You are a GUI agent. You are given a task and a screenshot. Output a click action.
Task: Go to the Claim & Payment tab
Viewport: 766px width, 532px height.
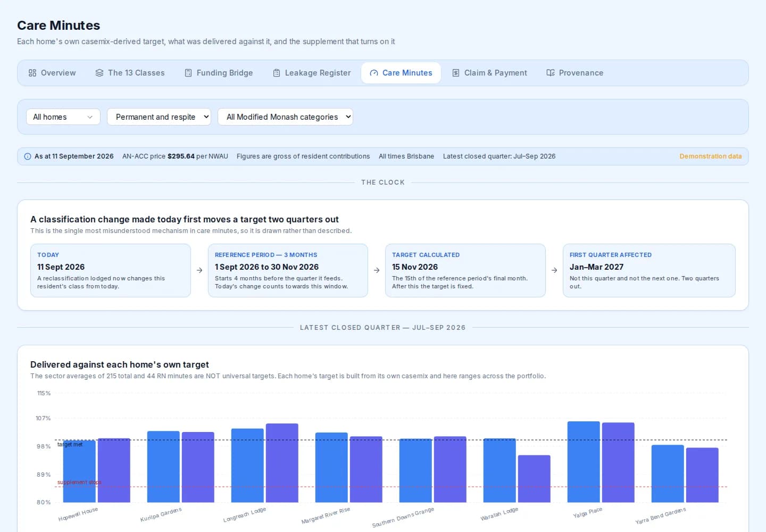[x=489, y=73]
